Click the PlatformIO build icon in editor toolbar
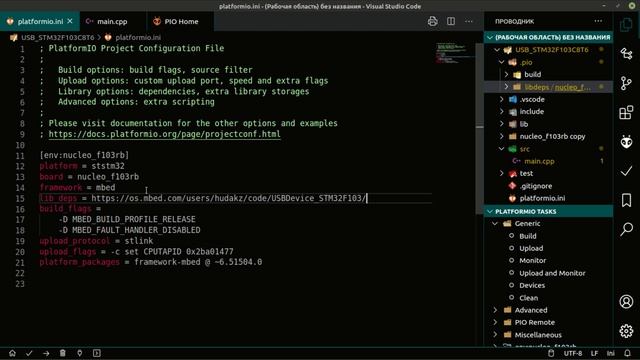Screen dimensions: 640x360 pos(433,21)
